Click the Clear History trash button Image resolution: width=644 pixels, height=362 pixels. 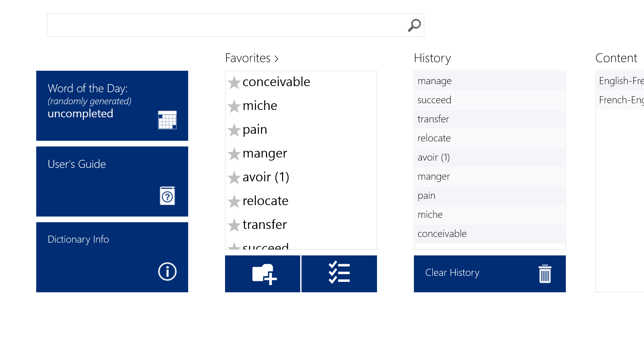[490, 274]
